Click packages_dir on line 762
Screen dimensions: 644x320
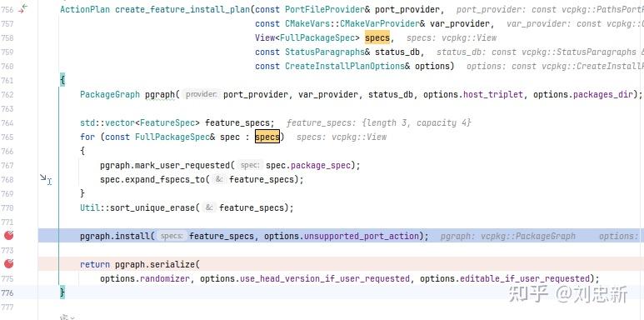603,94
